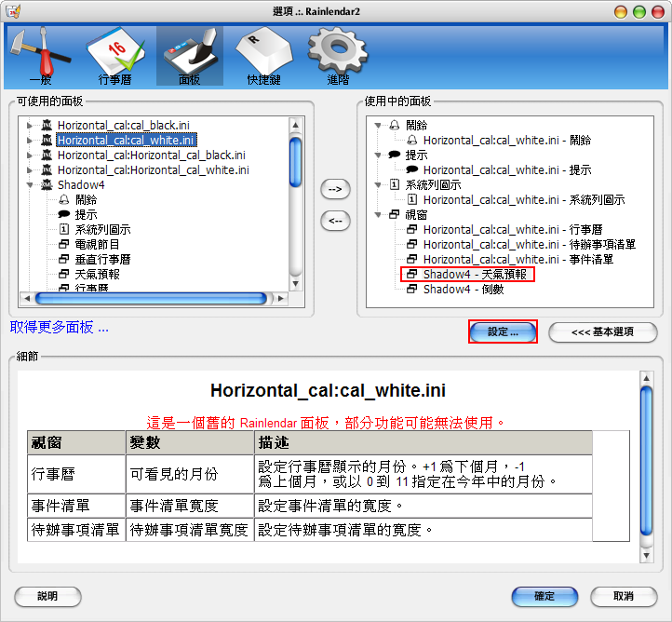The width and height of the screenshot is (672, 622).
Task: Click bell icon of 鬧鈴 group in active skins
Action: point(395,125)
